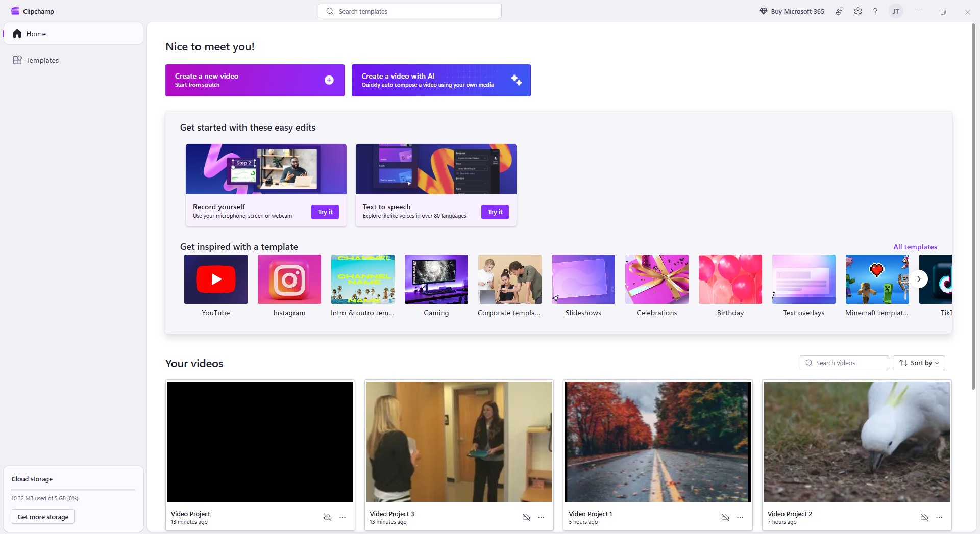The height and width of the screenshot is (534, 980).
Task: Open more options menu for Video Project
Action: (342, 517)
